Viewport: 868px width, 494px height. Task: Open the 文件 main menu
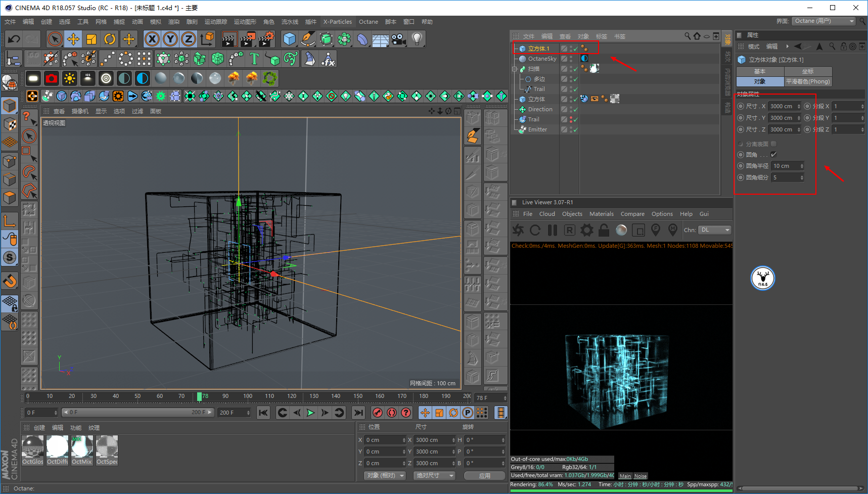click(x=10, y=22)
